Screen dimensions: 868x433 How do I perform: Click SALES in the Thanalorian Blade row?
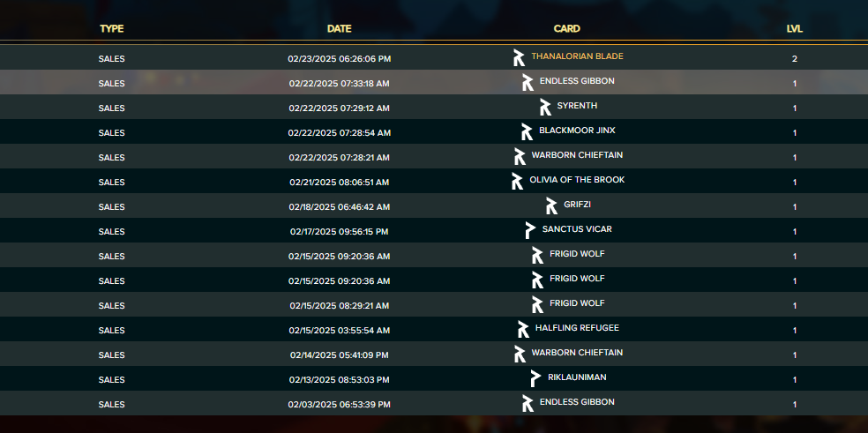coord(111,59)
